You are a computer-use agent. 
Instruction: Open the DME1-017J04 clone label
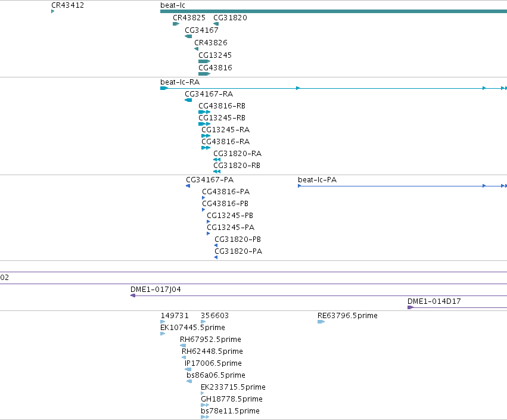click(x=155, y=290)
